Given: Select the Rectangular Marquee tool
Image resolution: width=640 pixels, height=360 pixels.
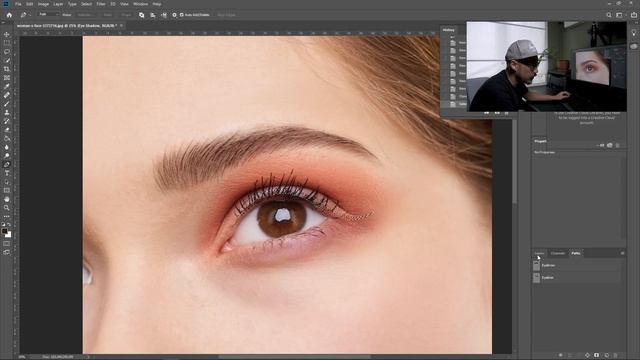Looking at the screenshot, I should [7, 43].
